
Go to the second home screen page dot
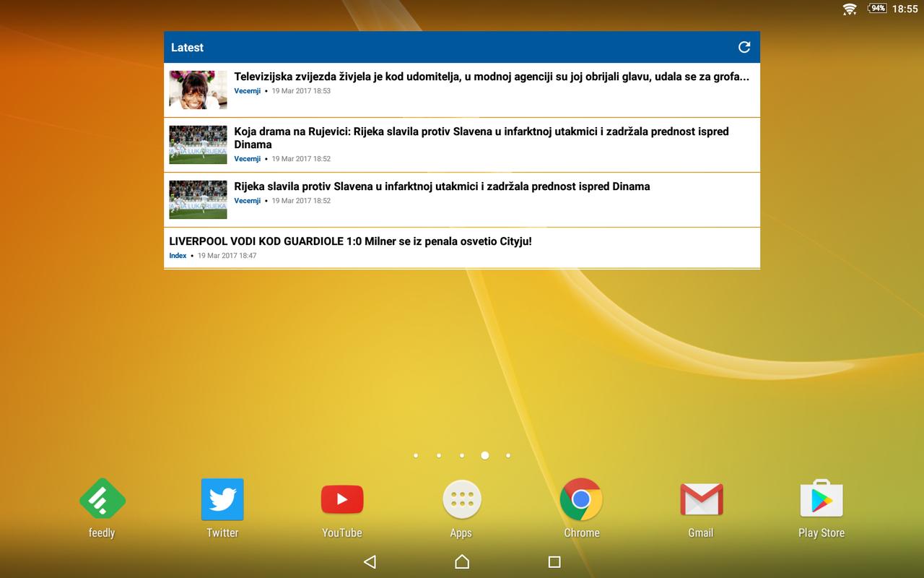click(439, 455)
